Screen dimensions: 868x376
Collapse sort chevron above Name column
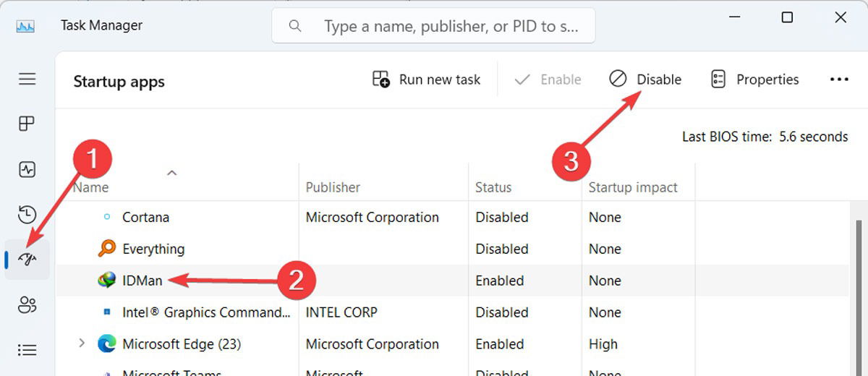[x=171, y=173]
